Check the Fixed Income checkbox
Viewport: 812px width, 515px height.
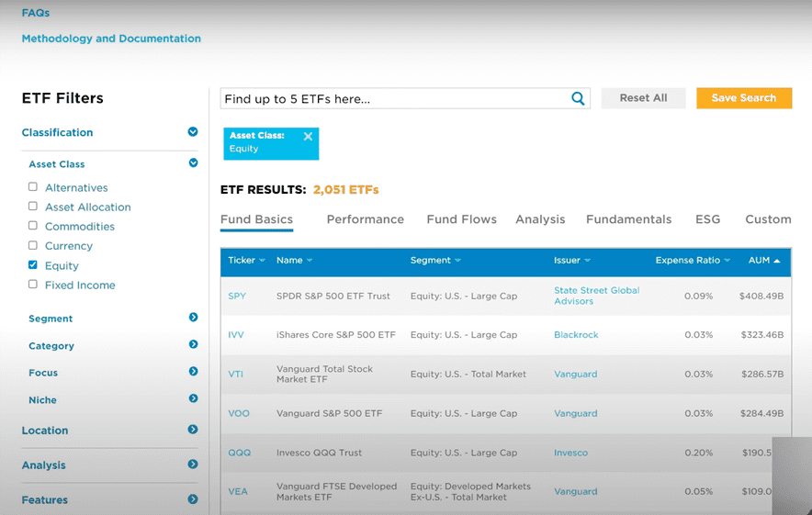[x=33, y=285]
